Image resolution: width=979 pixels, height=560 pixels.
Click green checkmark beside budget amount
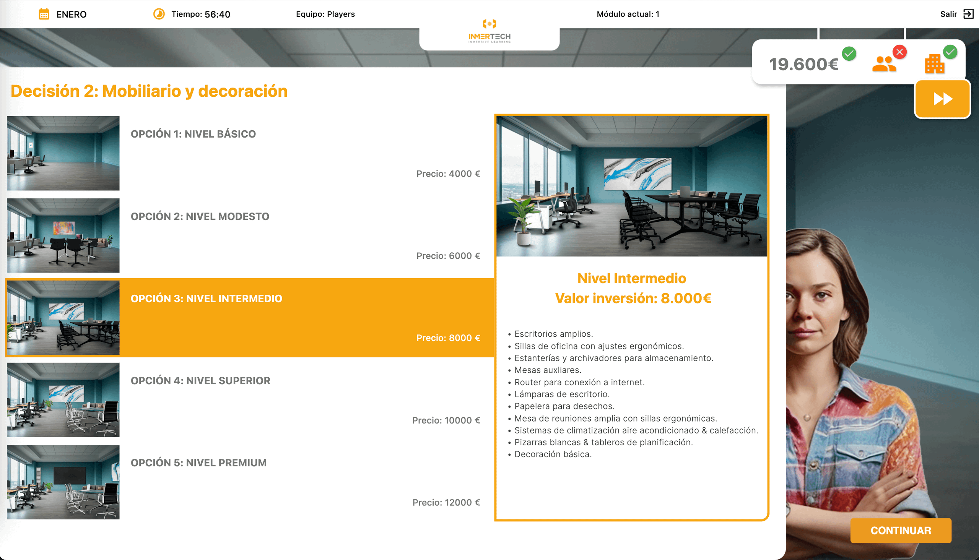[849, 54]
